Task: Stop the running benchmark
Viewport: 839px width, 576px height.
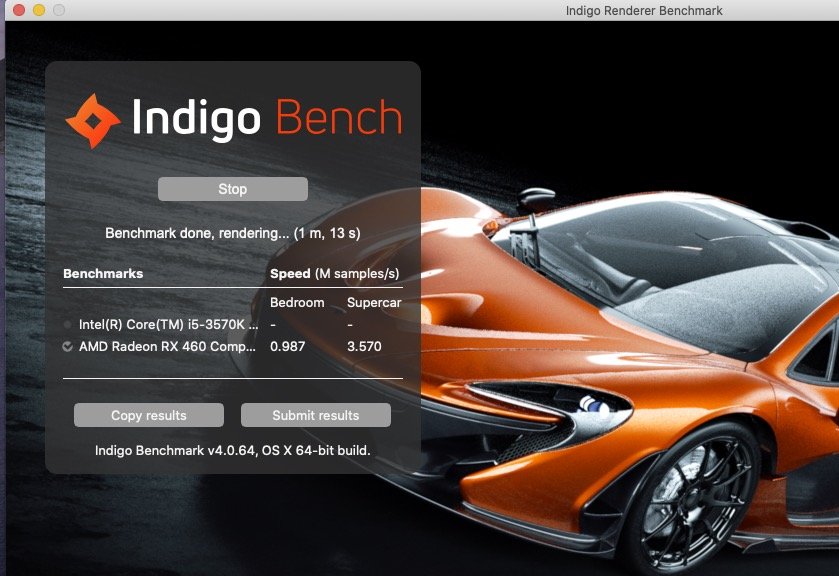Action: coord(233,189)
